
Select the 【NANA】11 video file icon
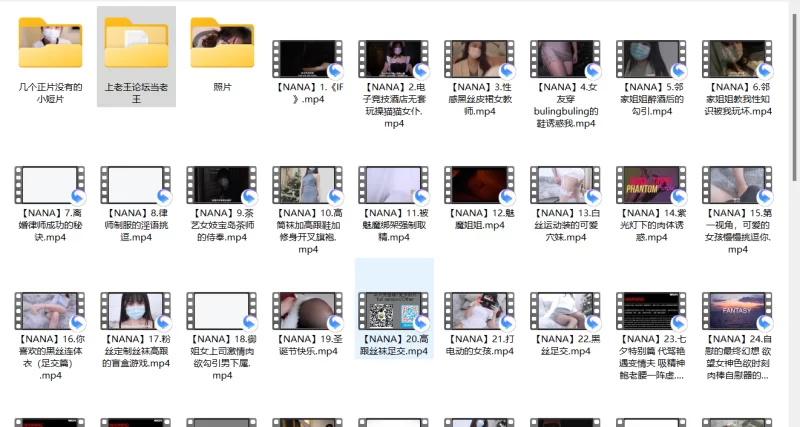393,185
